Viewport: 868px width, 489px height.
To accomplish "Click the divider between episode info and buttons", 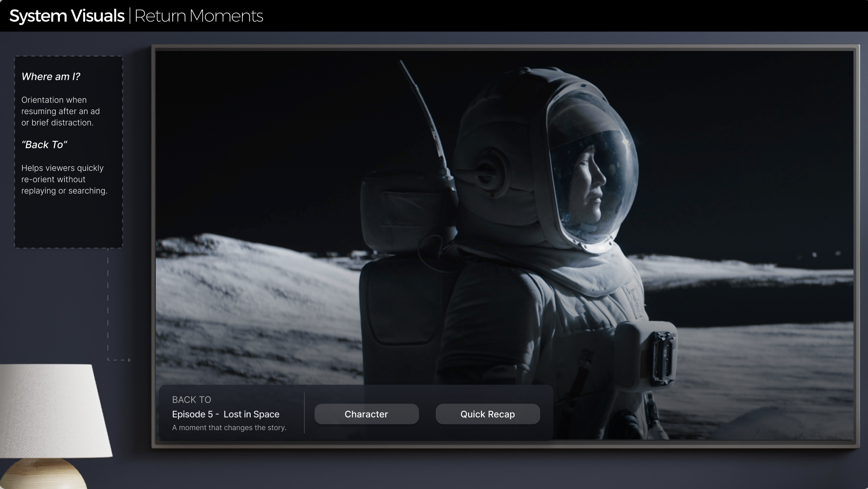I will 304,413.
